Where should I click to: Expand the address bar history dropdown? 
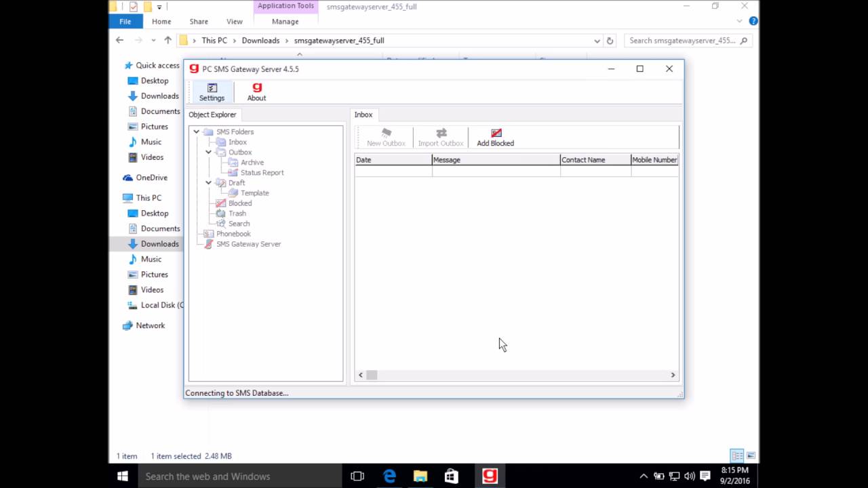tap(597, 41)
